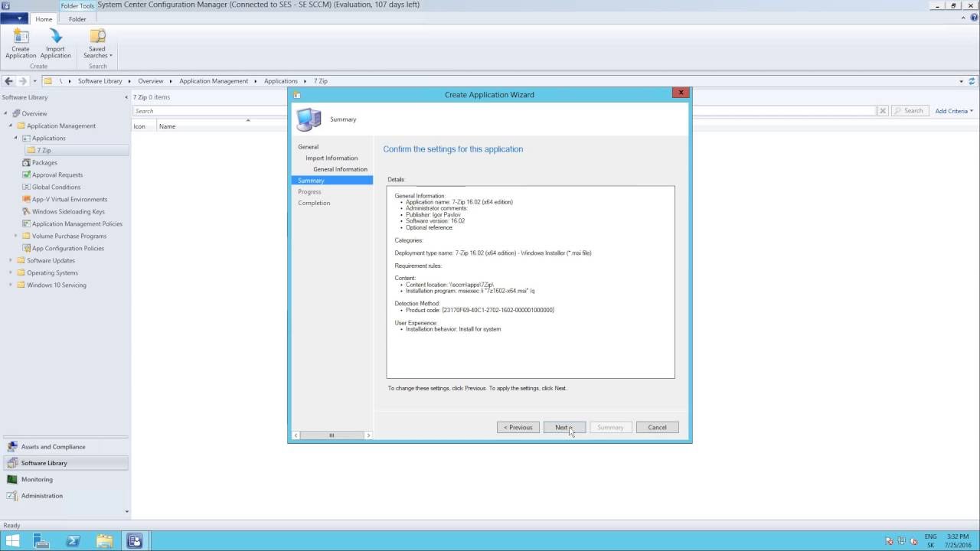Viewport: 980px width, 551px height.
Task: Collapse the Application Management tree node
Action: tap(11, 126)
